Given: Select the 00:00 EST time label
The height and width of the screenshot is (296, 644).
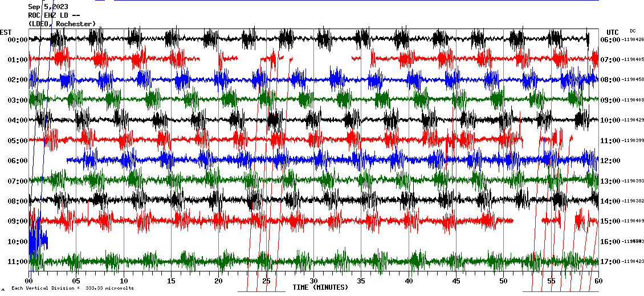Looking at the screenshot, I should point(17,39).
